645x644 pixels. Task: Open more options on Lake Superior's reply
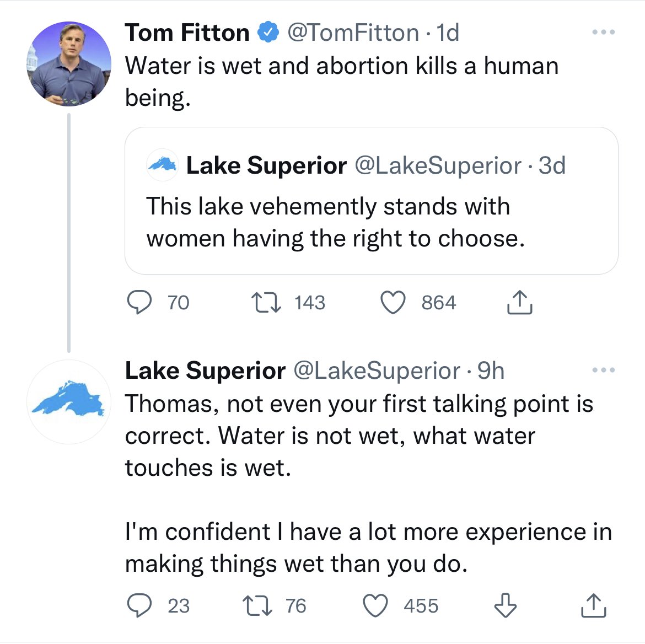[x=603, y=370]
